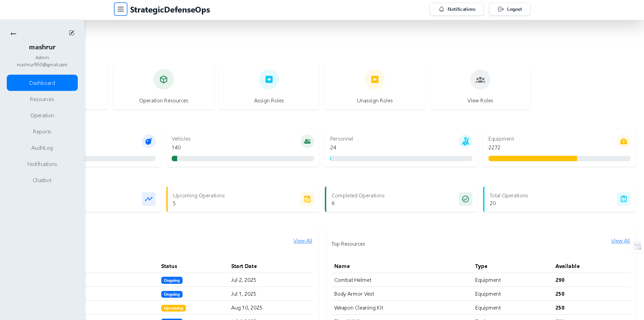Open the Assign Roles card
The image size is (644, 320).
coord(269,87)
